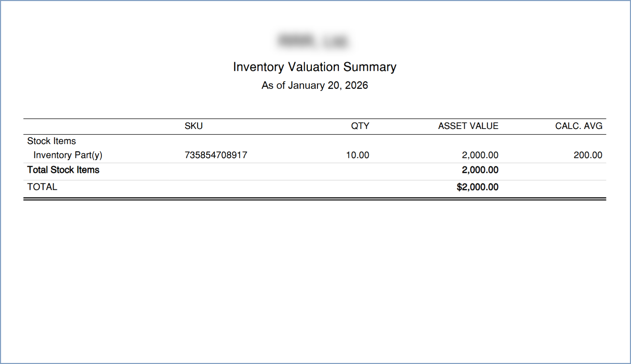Click the blank area below the report table
Image resolution: width=631 pixels, height=364 pixels.
314,274
